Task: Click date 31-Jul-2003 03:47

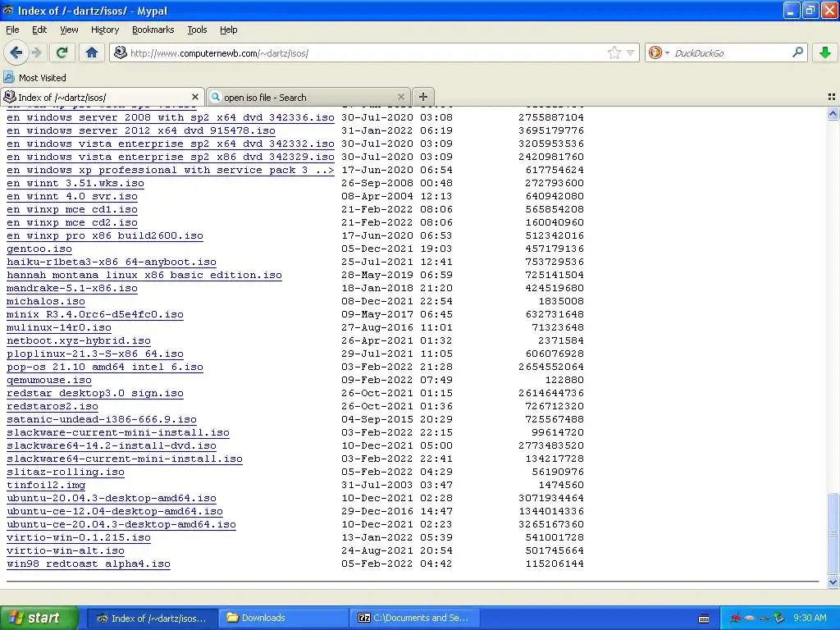Action: point(397,486)
